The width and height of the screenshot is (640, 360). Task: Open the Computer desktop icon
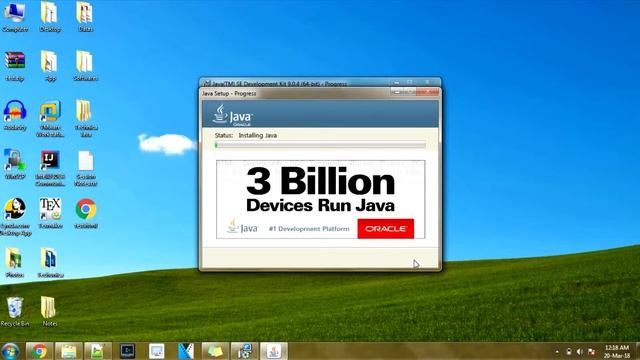(x=15, y=16)
